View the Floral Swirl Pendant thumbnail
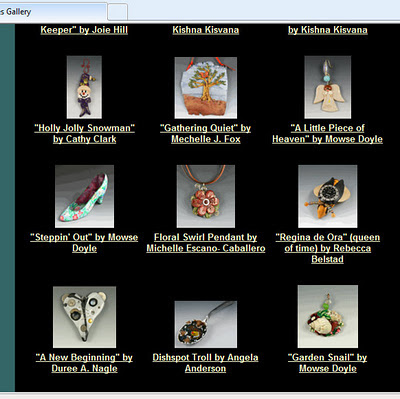Image resolution: width=400 pixels, height=399 pixels. click(206, 196)
